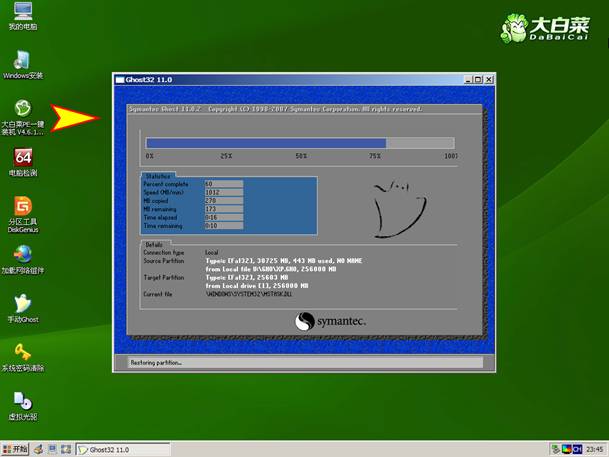Click the Ghost32 11.0 window title bar
The image size is (609, 457).
[280, 79]
